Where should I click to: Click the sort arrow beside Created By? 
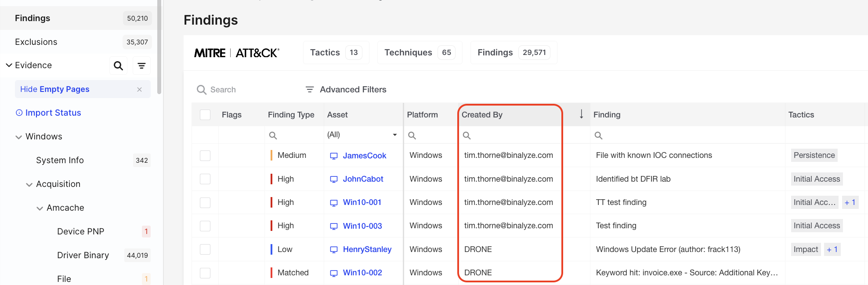581,114
